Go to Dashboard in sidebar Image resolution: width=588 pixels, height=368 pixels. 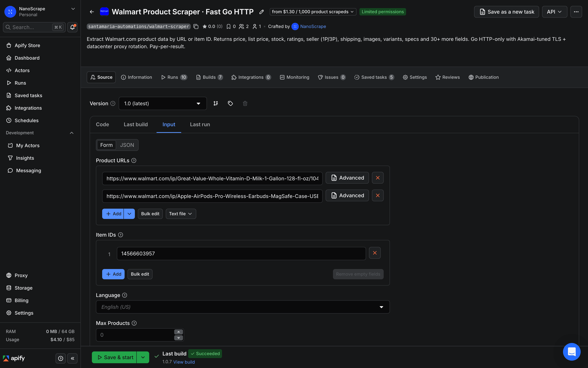tap(40, 58)
